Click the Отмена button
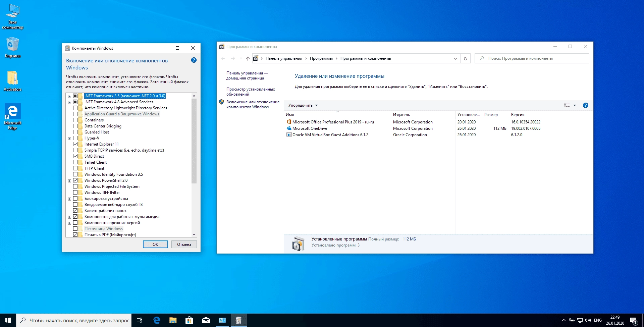The height and width of the screenshot is (327, 644). click(x=184, y=244)
